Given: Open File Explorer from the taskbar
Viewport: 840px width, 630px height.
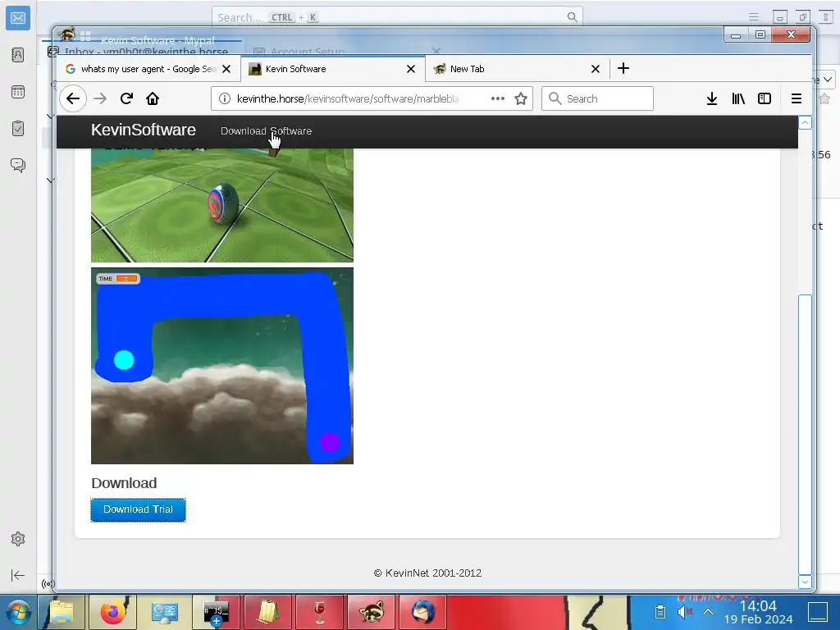Looking at the screenshot, I should coord(61,612).
